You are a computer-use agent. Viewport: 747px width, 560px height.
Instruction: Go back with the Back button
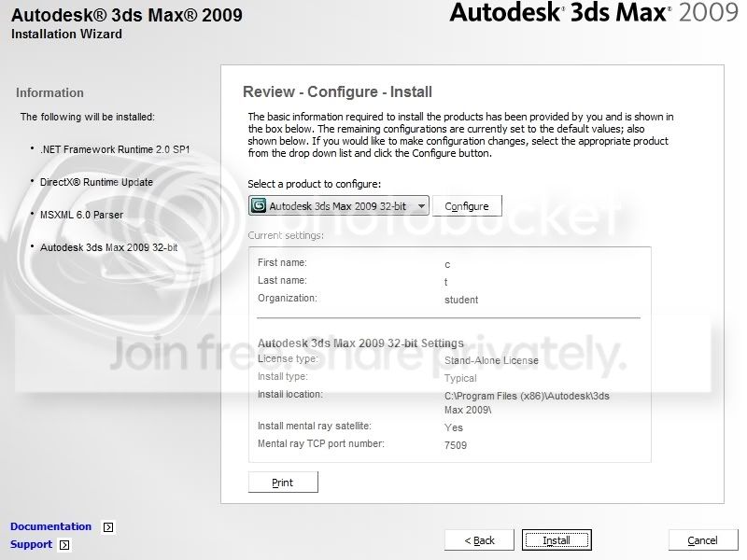coord(479,540)
